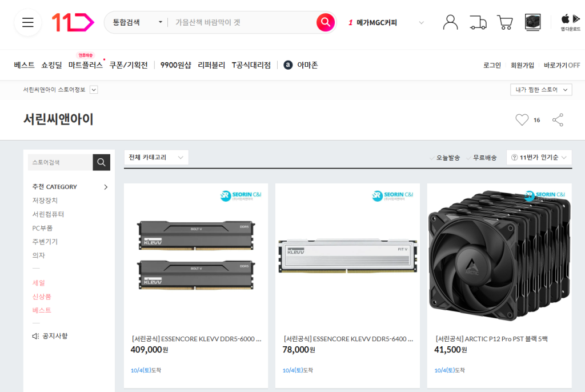Image resolution: width=585 pixels, height=392 pixels.
Task: Click the store search magnifier button
Action: click(x=101, y=163)
